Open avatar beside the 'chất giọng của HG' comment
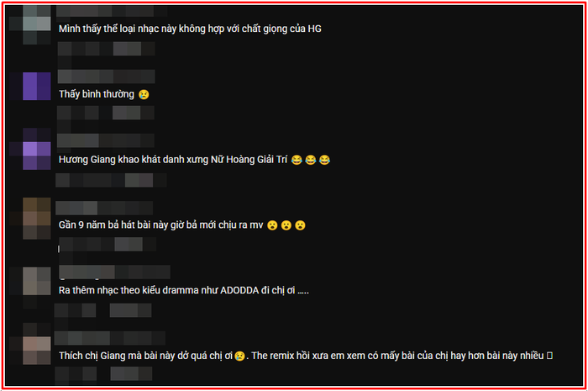 pos(37,24)
